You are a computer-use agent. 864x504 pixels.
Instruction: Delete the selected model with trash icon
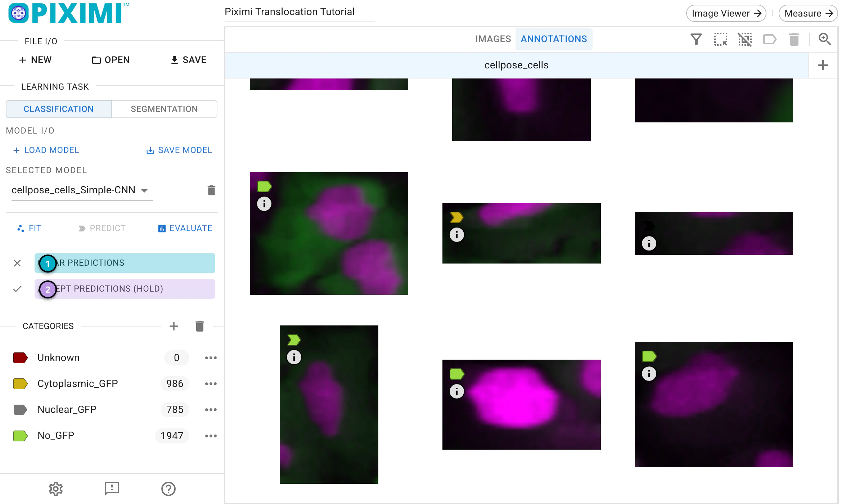click(x=211, y=190)
